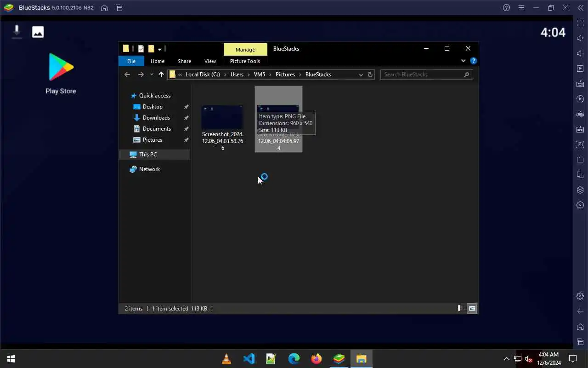Click the multi-window icon in BlueStacks title bar

119,8
